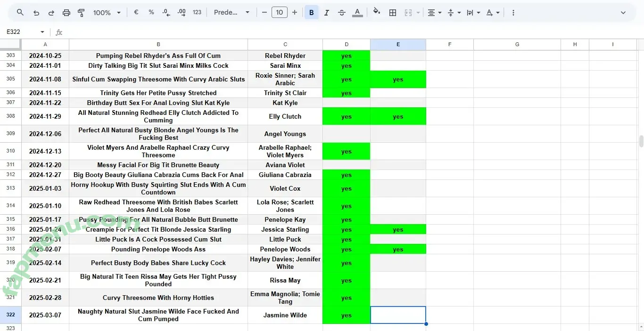The width and height of the screenshot is (644, 331).
Task: Open the fill color picker
Action: [x=377, y=13]
